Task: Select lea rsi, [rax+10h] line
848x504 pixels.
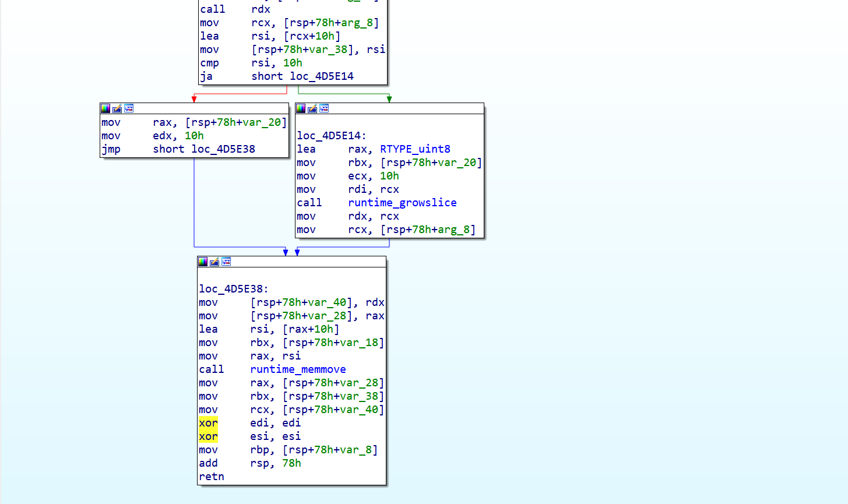Action: 269,329
